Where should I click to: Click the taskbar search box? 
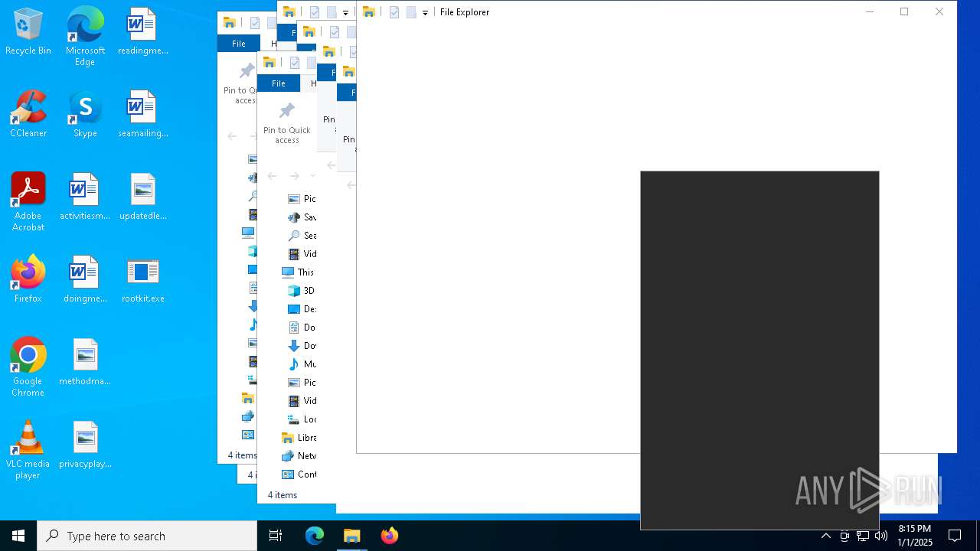pyautogui.click(x=147, y=536)
